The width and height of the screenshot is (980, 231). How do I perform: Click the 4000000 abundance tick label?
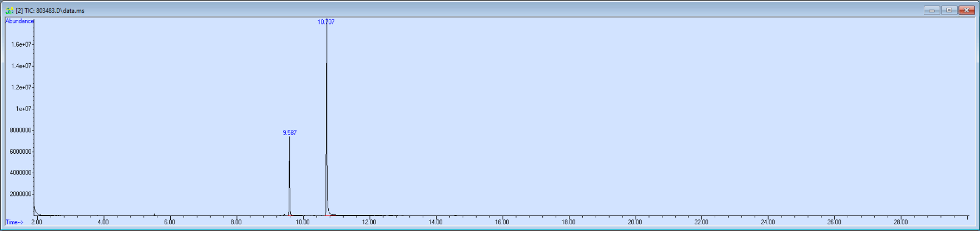[20, 173]
